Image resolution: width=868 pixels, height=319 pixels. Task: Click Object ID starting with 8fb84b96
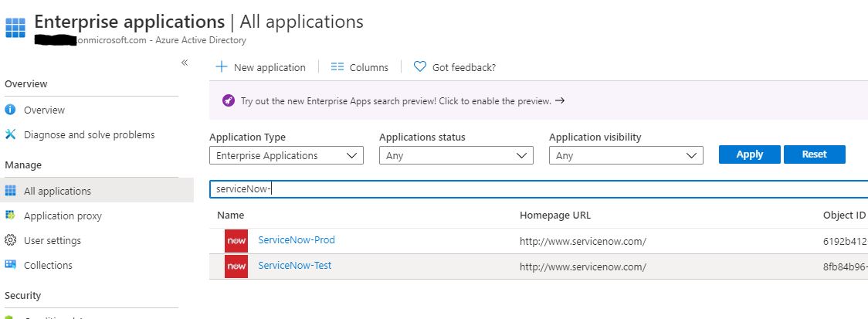click(x=846, y=267)
